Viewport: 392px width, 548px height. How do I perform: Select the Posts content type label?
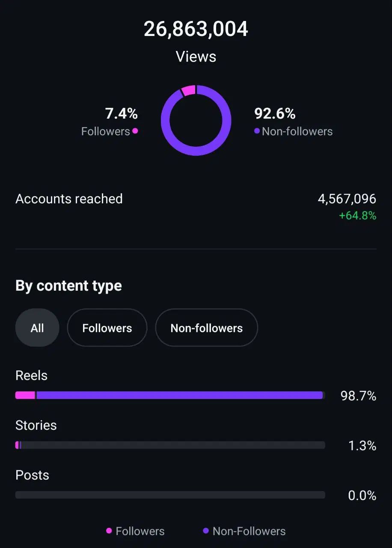32,475
